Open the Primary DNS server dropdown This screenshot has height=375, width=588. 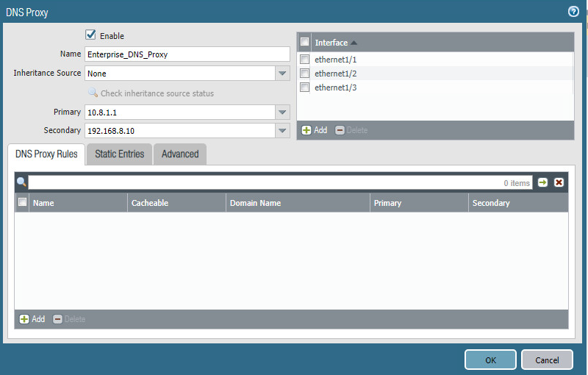(x=282, y=113)
